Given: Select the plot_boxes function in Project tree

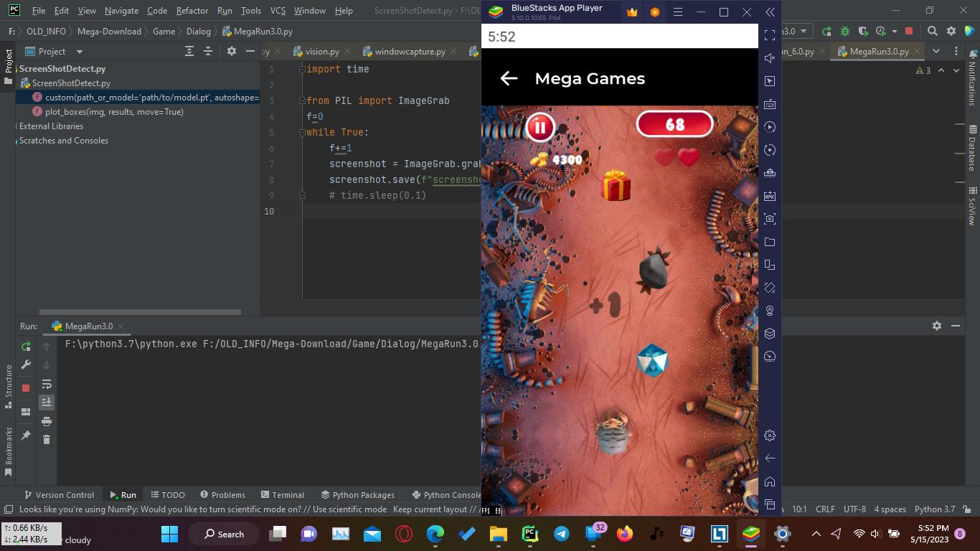Looking at the screenshot, I should 114,112.
